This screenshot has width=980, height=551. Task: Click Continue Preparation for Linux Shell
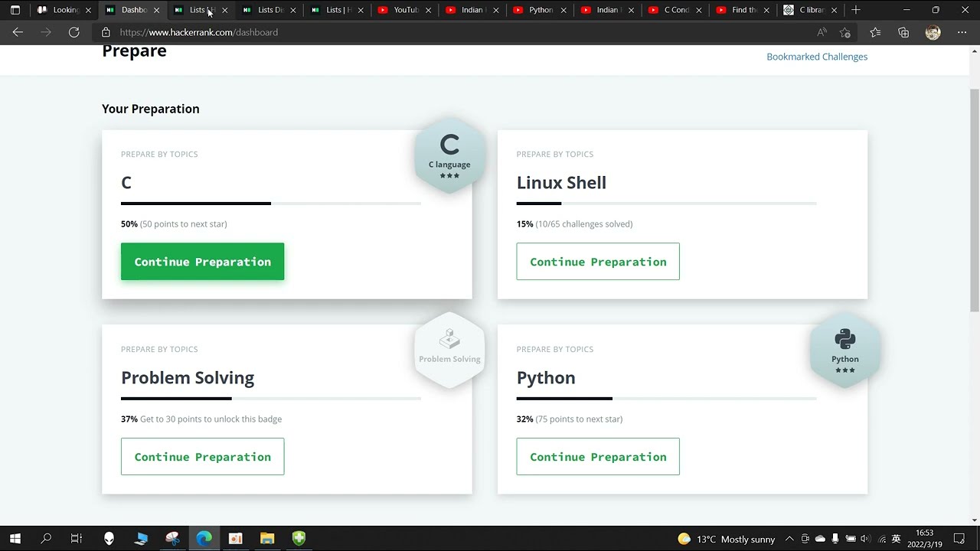(x=598, y=262)
